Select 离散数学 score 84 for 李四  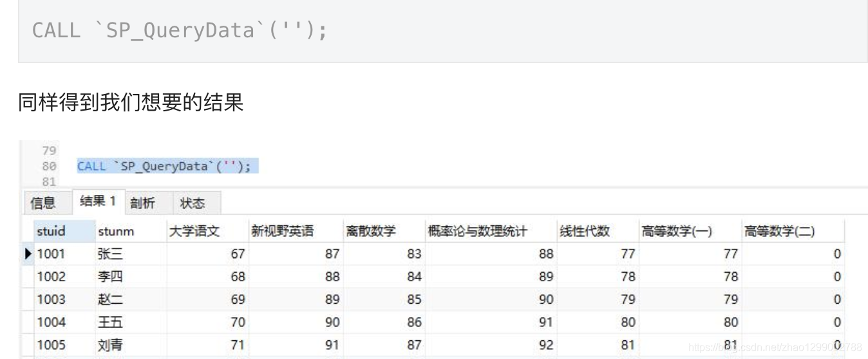[384, 277]
